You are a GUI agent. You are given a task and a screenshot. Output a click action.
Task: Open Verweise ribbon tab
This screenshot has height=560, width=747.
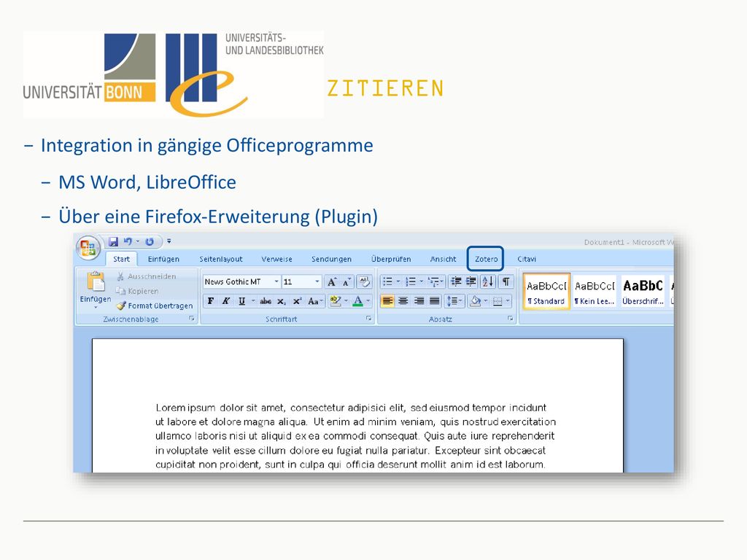[x=276, y=259]
